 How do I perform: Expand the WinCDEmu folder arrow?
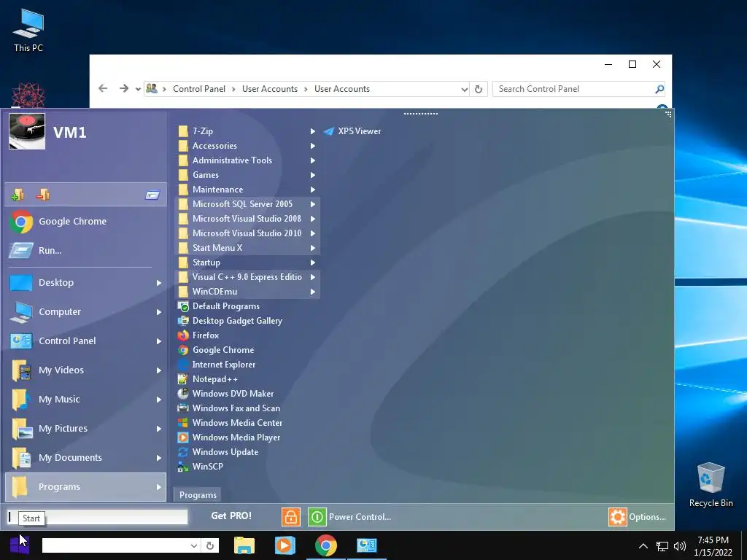[313, 292]
